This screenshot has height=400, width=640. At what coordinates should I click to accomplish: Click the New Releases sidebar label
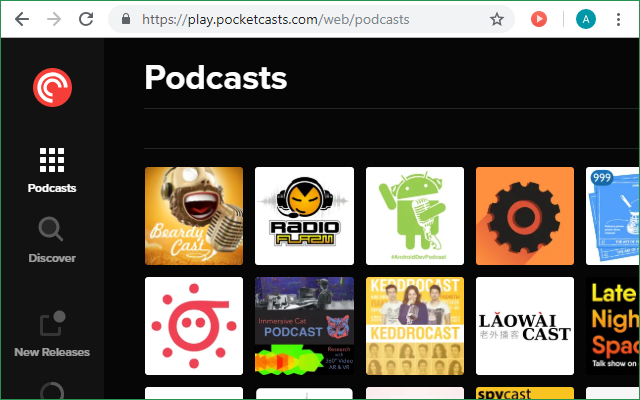tap(52, 352)
